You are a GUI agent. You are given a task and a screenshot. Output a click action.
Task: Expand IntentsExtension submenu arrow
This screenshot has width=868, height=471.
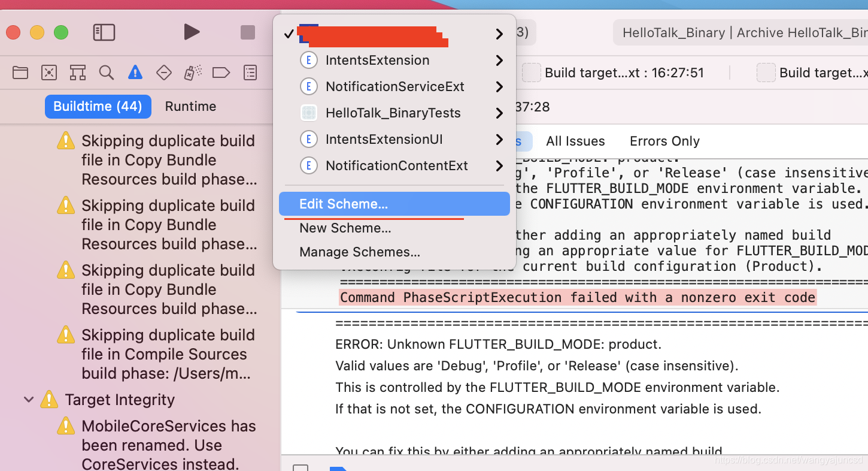[x=499, y=61]
